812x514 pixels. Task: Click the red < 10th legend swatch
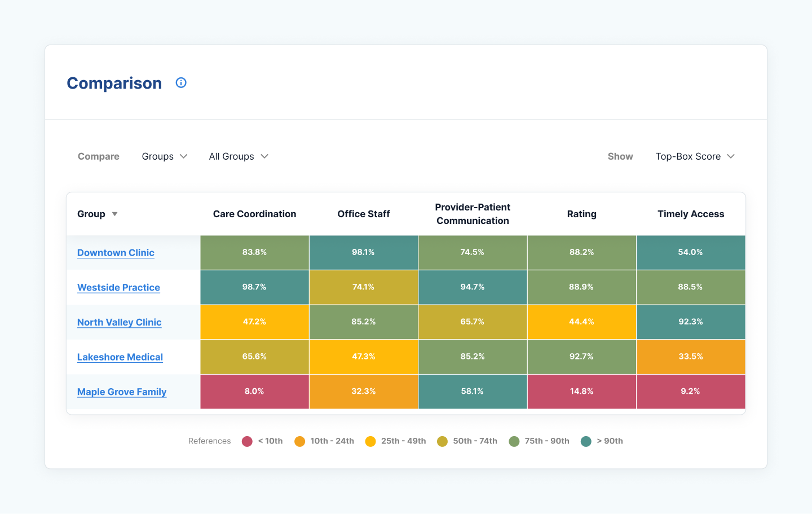[247, 441]
